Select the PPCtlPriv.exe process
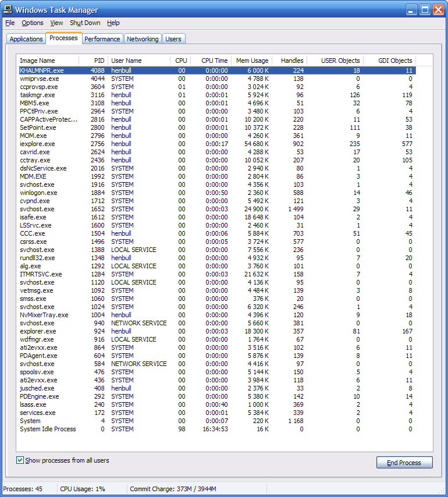The width and height of the screenshot is (448, 497). [x=217, y=111]
